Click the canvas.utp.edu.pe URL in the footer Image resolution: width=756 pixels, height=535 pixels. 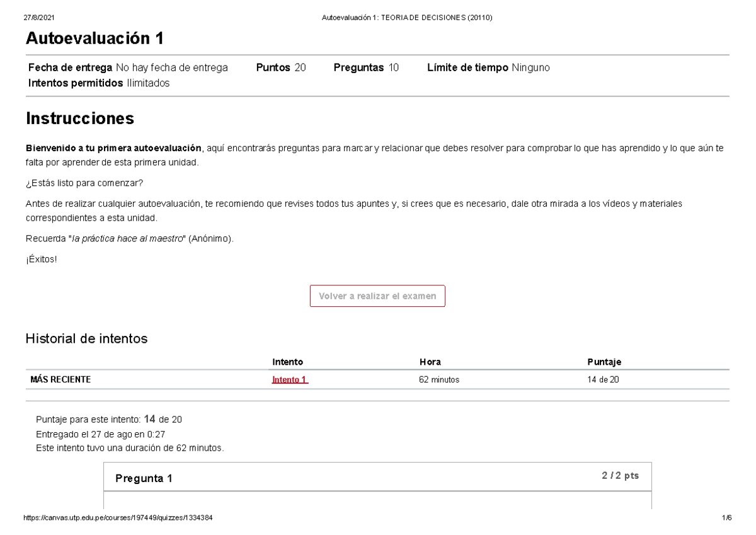point(122,517)
